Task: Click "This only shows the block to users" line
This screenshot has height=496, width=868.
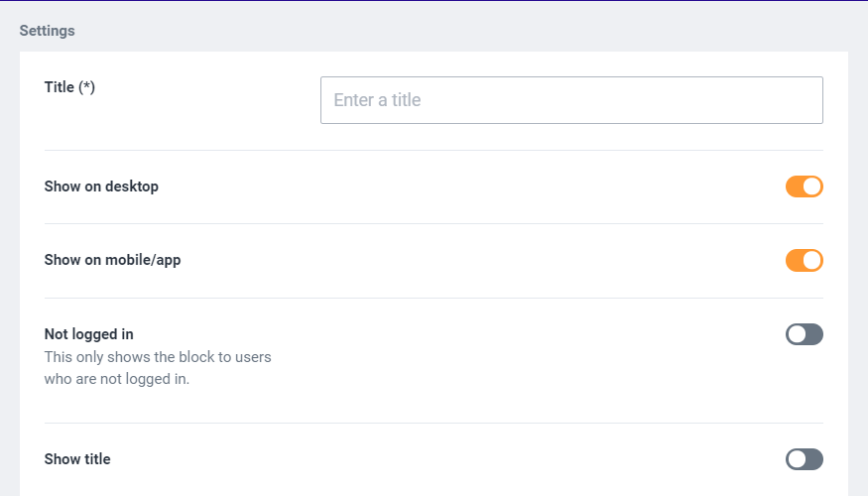Action: point(158,356)
